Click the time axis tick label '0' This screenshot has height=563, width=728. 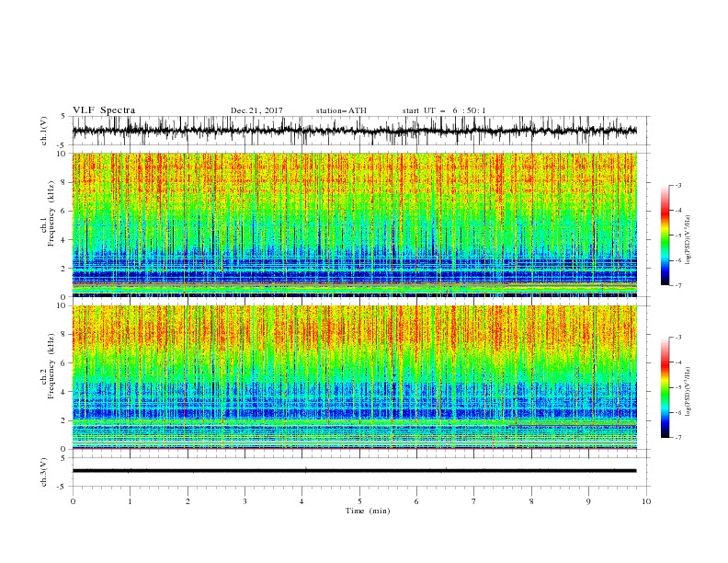[x=73, y=501]
